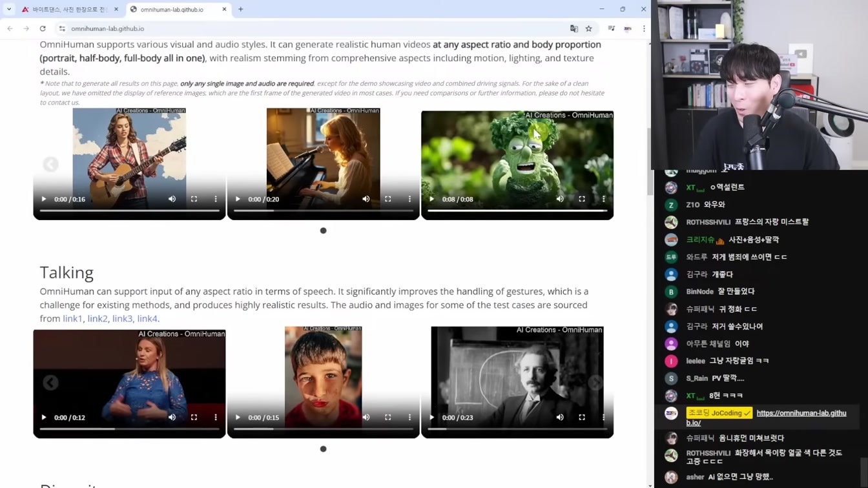Screen dimensions: 868x488
Task: Open link4 source
Action: [147, 318]
